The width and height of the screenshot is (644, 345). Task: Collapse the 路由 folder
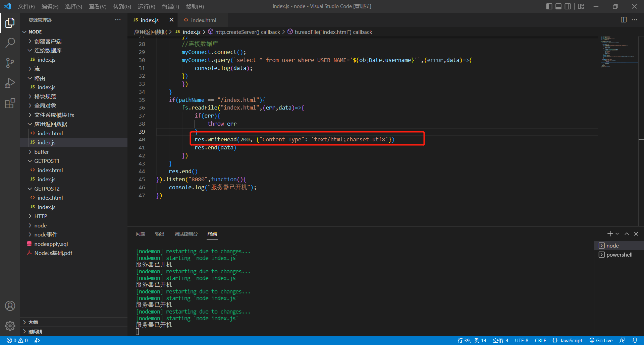[74, 78]
